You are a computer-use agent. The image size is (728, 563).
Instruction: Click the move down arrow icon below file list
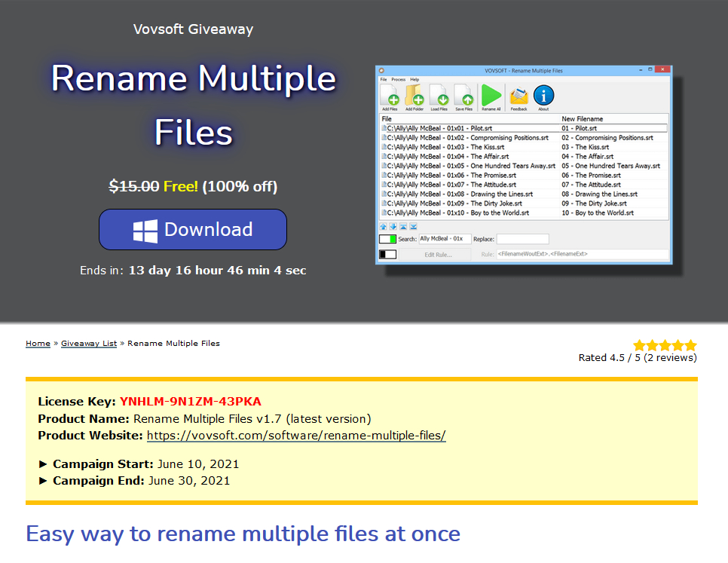393,227
